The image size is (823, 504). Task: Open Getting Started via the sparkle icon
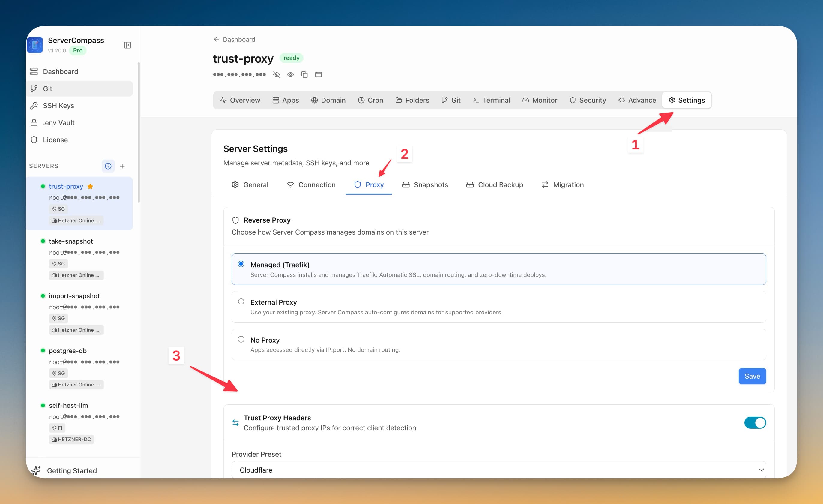(36, 470)
